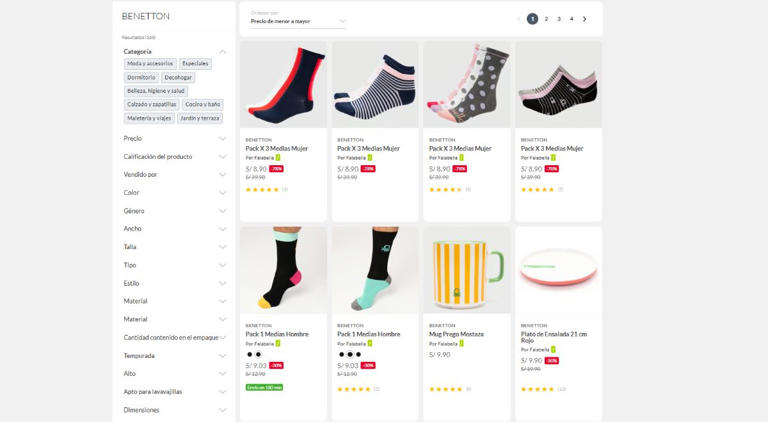Go to page 4 of results
The image size is (768, 422).
coord(572,19)
